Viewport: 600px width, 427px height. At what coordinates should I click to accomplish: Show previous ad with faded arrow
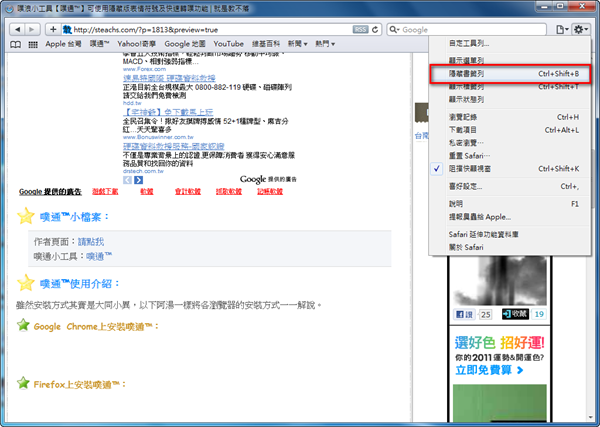tap(127, 180)
